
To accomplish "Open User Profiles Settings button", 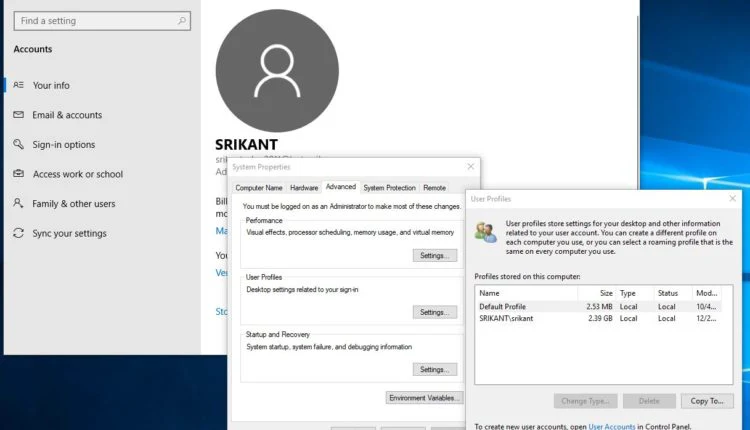I will tap(435, 312).
